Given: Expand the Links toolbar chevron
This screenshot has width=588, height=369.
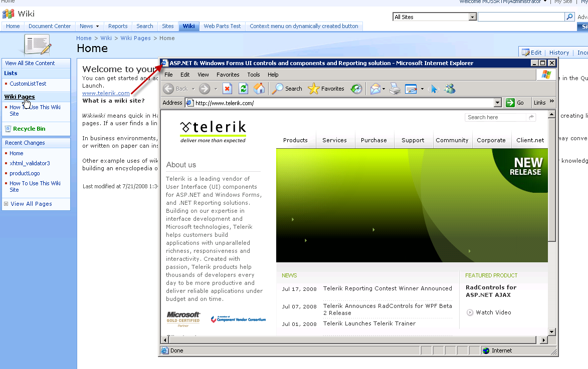Looking at the screenshot, I should [x=551, y=101].
